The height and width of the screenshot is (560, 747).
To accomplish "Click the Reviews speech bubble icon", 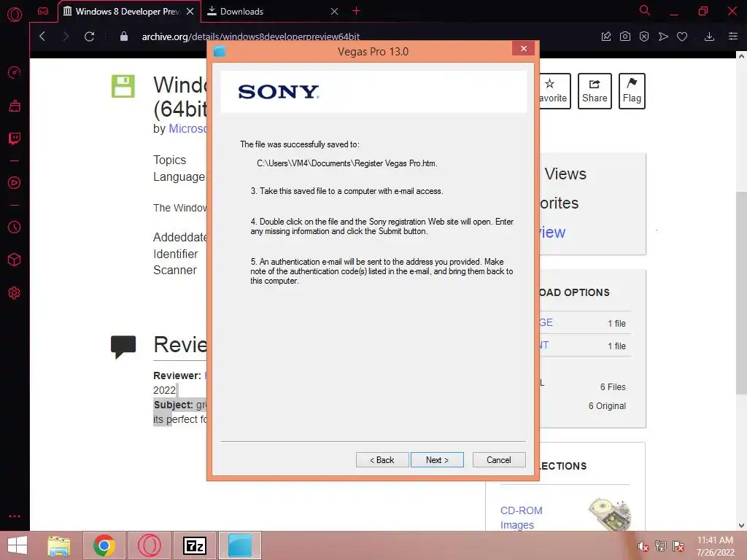I will [123, 346].
